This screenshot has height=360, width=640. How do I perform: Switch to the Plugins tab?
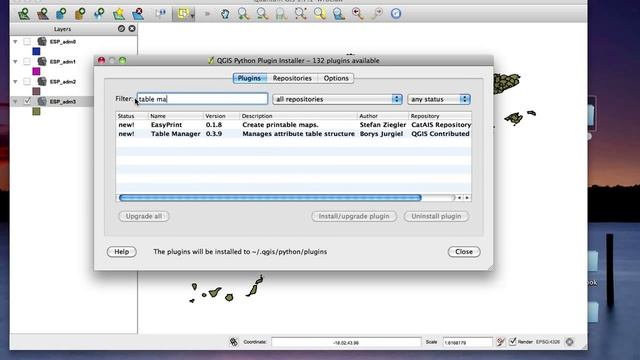(x=249, y=78)
